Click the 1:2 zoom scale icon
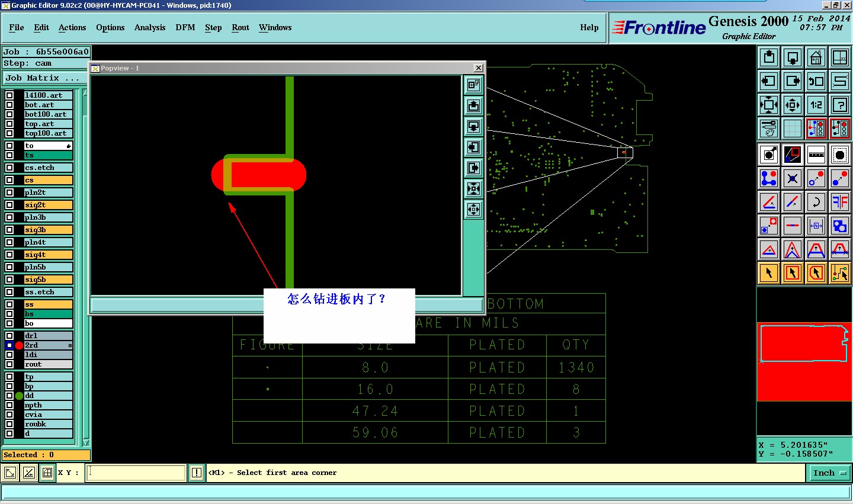 816,105
